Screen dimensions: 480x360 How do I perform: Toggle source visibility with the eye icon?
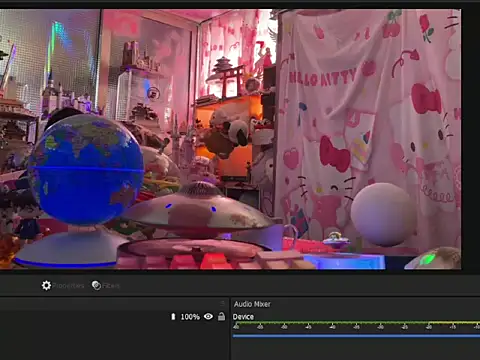pyautogui.click(x=208, y=316)
